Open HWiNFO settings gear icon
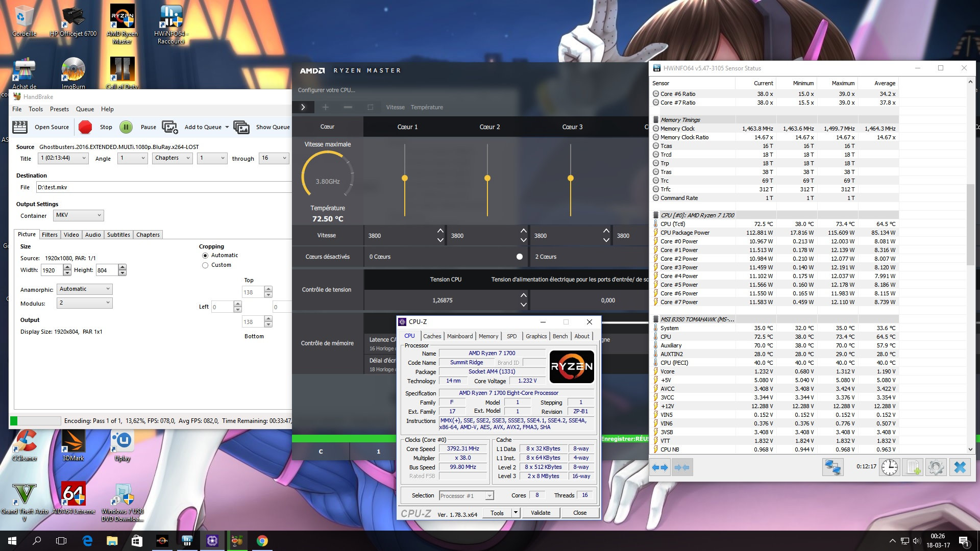The width and height of the screenshot is (980, 551). tap(936, 467)
